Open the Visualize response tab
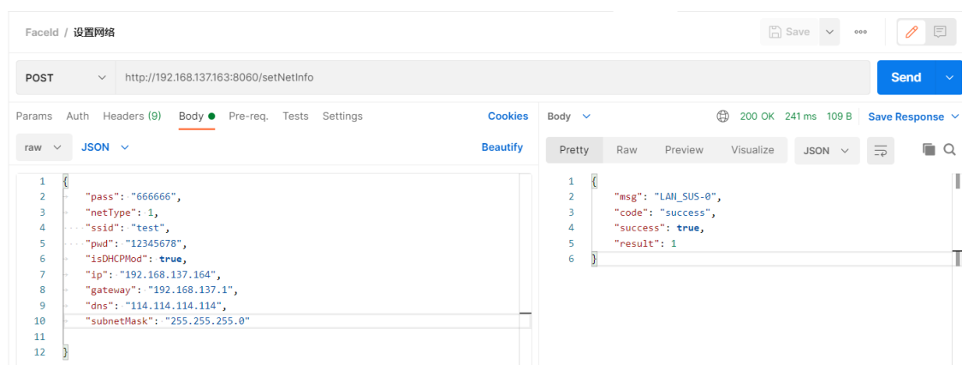This screenshot has width=980, height=365. pos(752,150)
